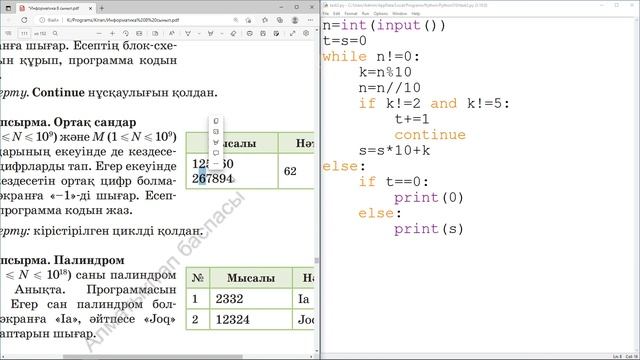The width and height of the screenshot is (640, 360).
Task: Toggle fit to page width in PDF
Action: point(139,33)
